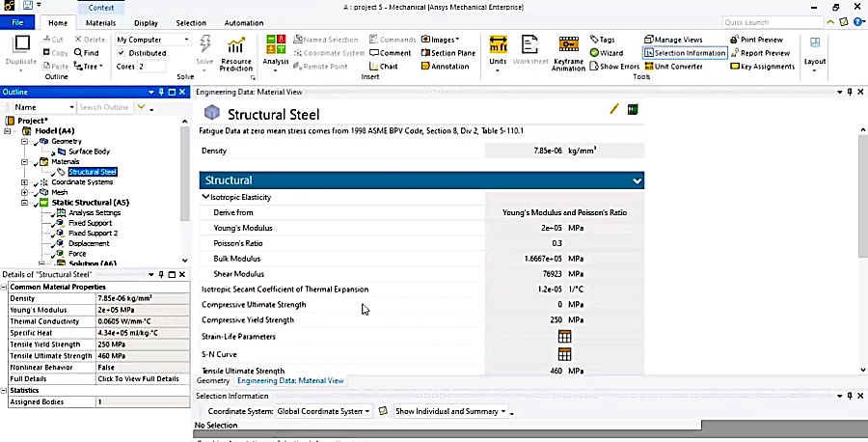Open Key Assignments
This screenshot has width=868, height=442.
(x=762, y=67)
